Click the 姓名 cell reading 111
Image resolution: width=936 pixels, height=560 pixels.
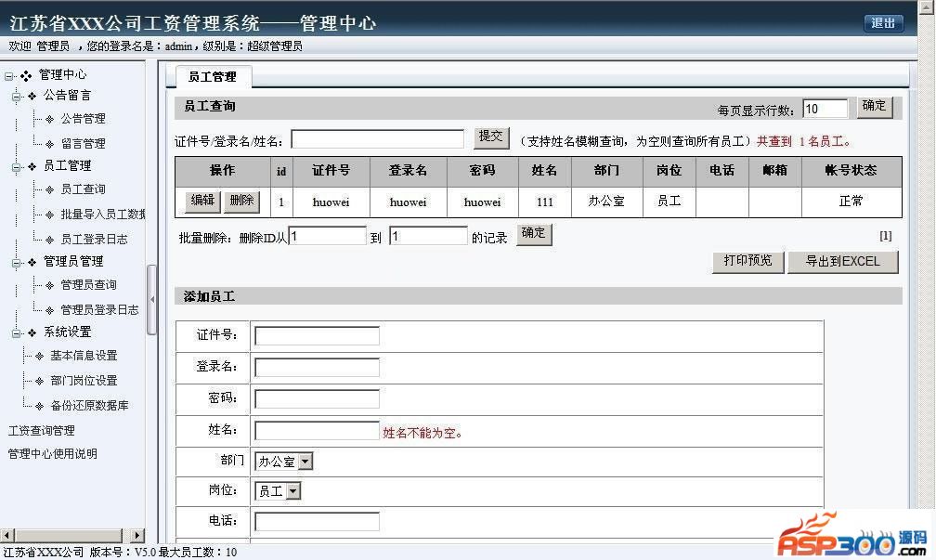click(x=545, y=202)
